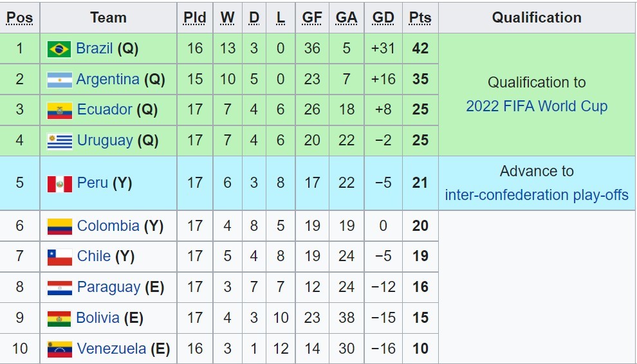Click the Pld column header abbreviation

[x=194, y=18]
